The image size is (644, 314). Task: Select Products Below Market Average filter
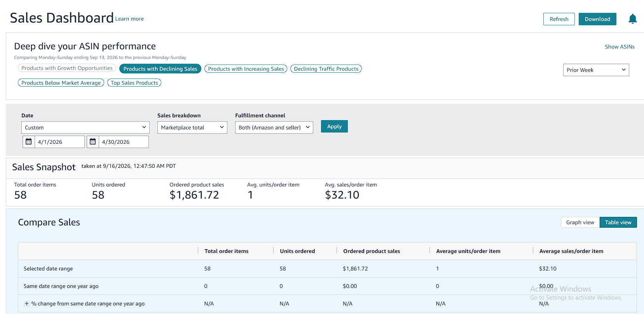pyautogui.click(x=61, y=83)
